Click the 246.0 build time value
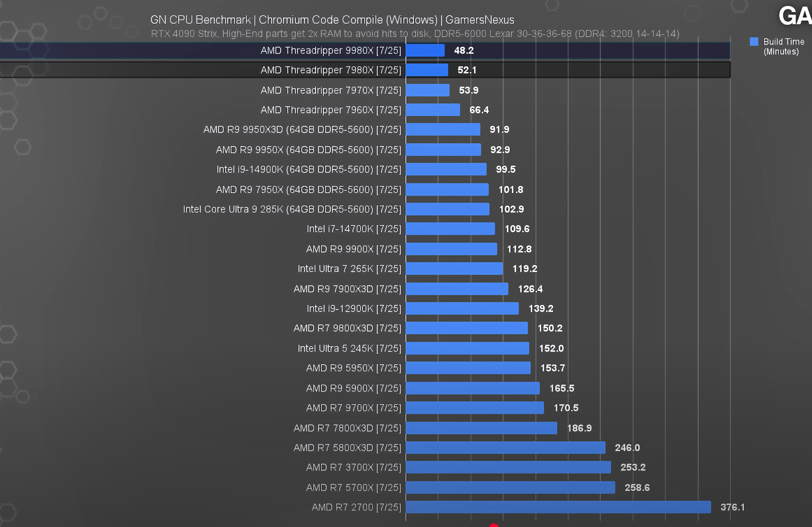 click(x=627, y=448)
